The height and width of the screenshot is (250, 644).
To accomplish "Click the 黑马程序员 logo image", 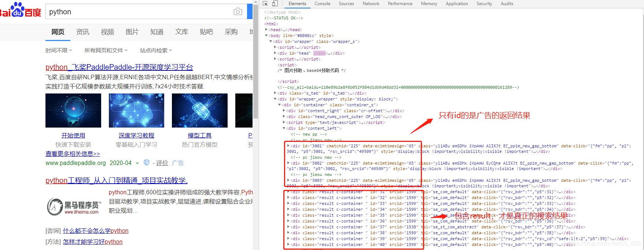I will 74,206.
